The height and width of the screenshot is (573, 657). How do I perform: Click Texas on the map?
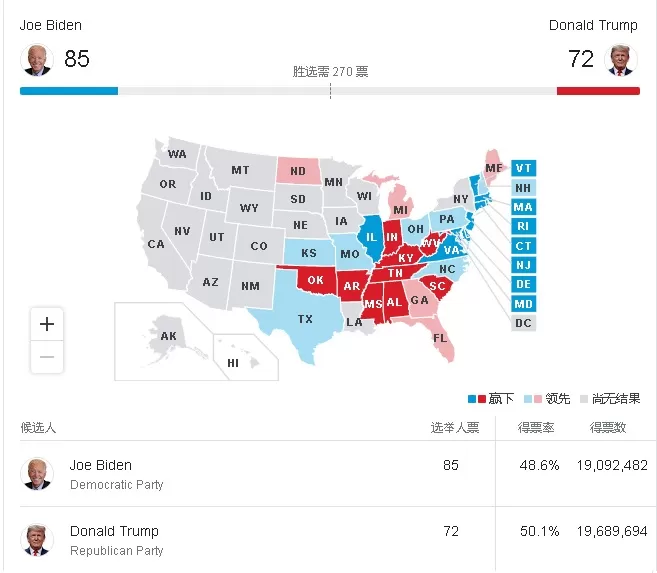[x=305, y=319]
